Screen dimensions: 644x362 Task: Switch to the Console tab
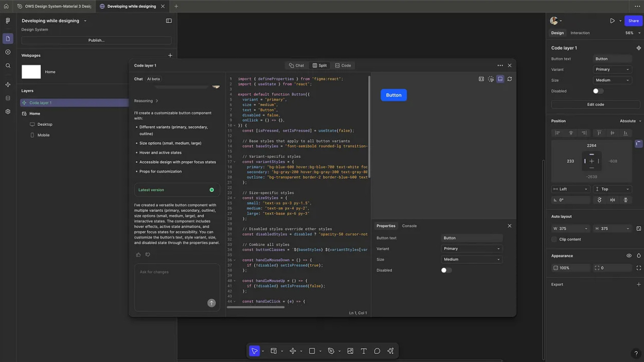pyautogui.click(x=409, y=226)
